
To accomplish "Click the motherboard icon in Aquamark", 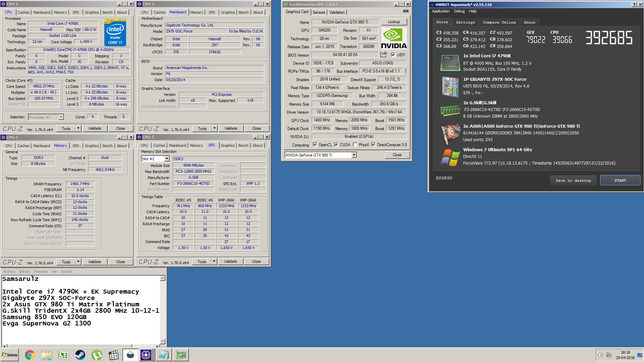I will pos(450,86).
